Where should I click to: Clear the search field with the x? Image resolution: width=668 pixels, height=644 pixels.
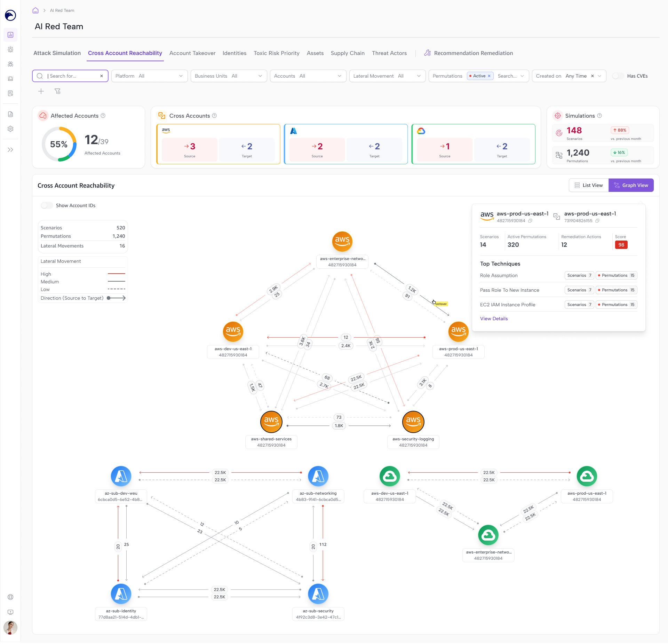pyautogui.click(x=102, y=76)
